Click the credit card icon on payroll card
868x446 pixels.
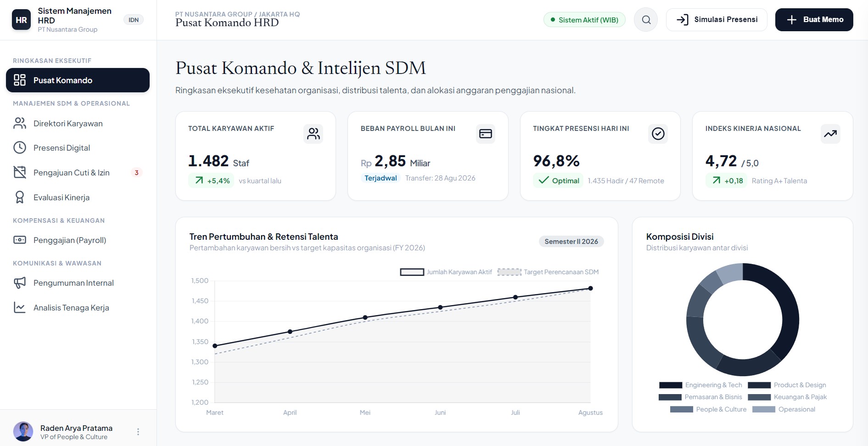click(486, 134)
